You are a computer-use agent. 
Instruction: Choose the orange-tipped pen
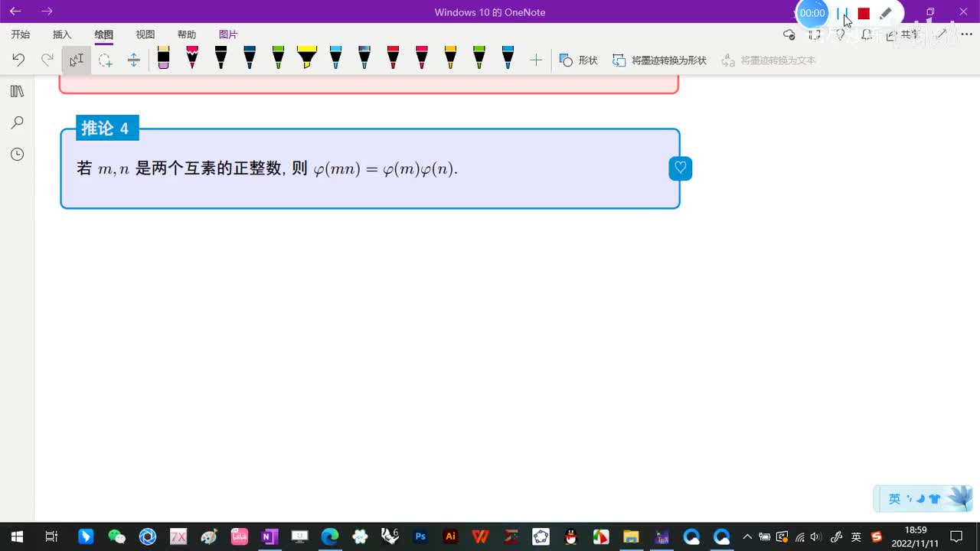click(x=450, y=58)
